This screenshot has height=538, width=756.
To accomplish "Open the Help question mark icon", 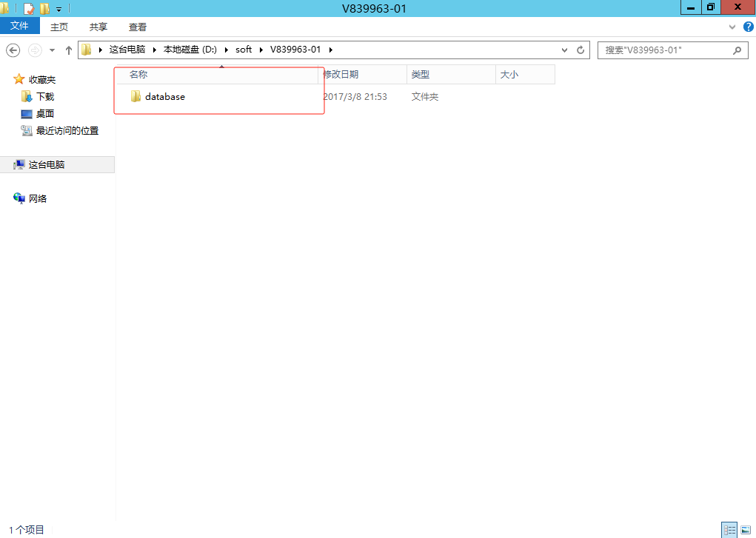I will pyautogui.click(x=749, y=27).
